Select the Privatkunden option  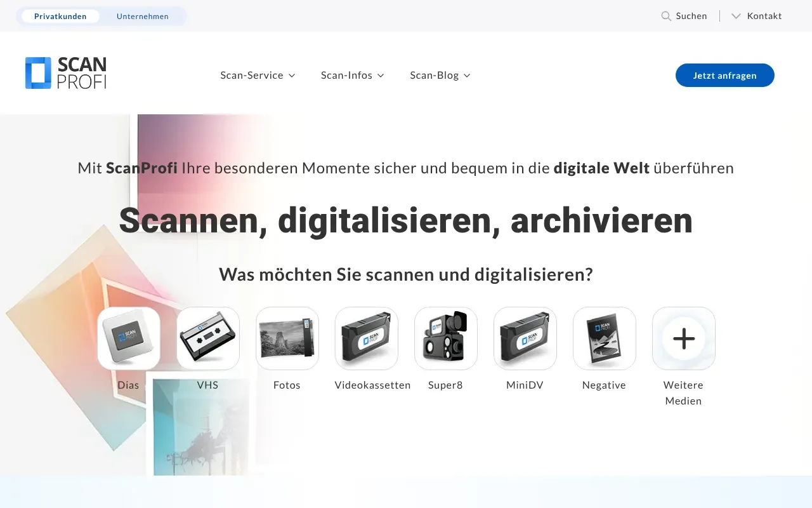60,16
